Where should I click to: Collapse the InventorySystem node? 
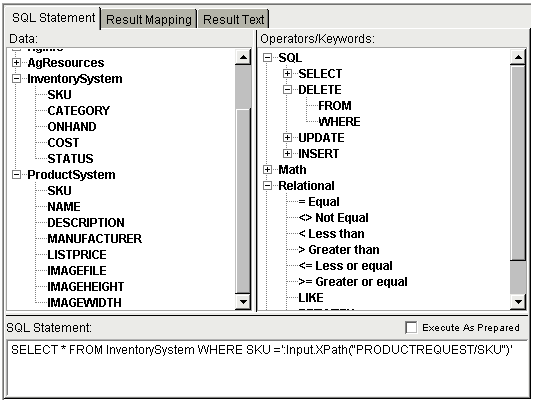tap(16, 79)
